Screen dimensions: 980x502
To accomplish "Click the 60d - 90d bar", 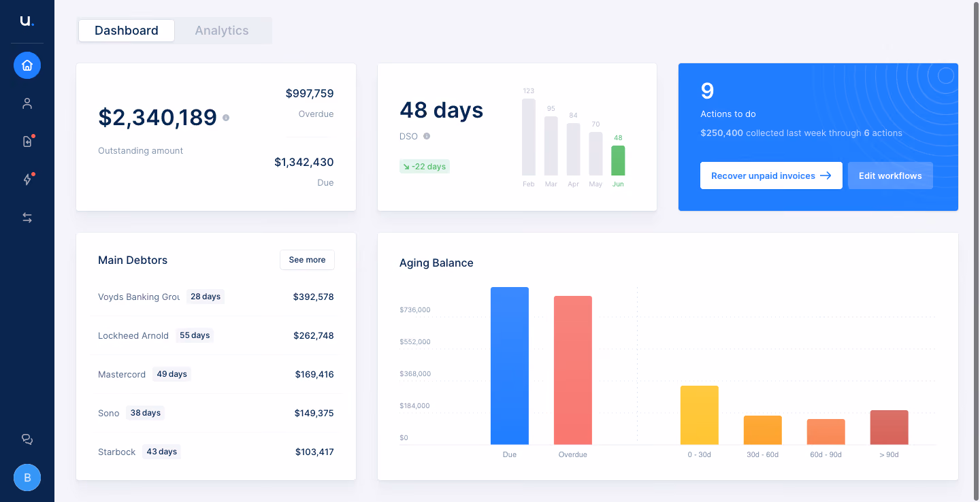I will (826, 432).
